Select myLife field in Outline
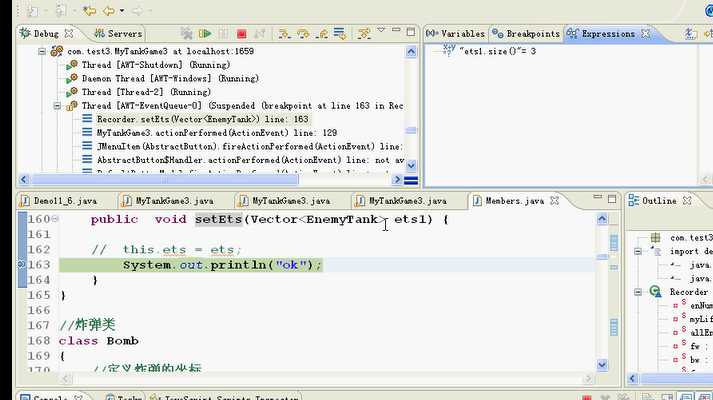 [693, 319]
